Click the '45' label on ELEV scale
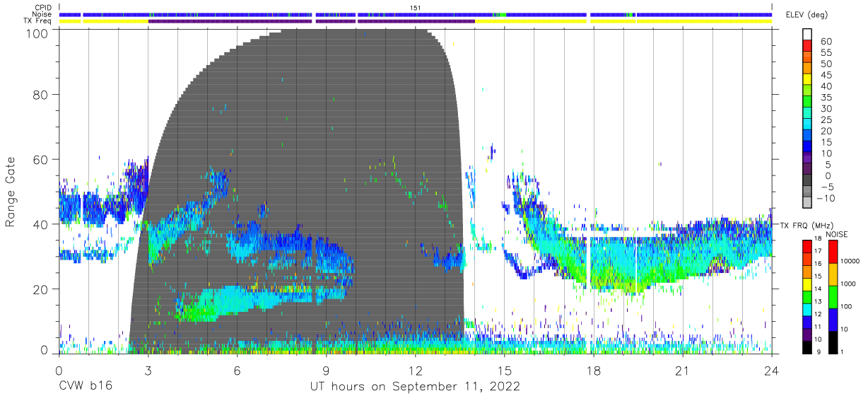This screenshot has height=401, width=868. coord(826,76)
